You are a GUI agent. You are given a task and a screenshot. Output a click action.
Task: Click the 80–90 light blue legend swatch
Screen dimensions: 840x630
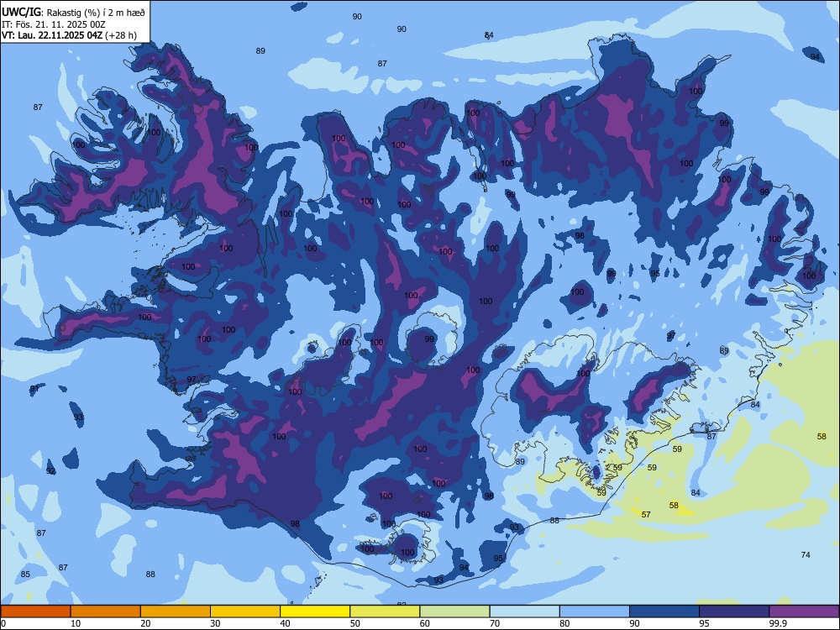point(595,612)
